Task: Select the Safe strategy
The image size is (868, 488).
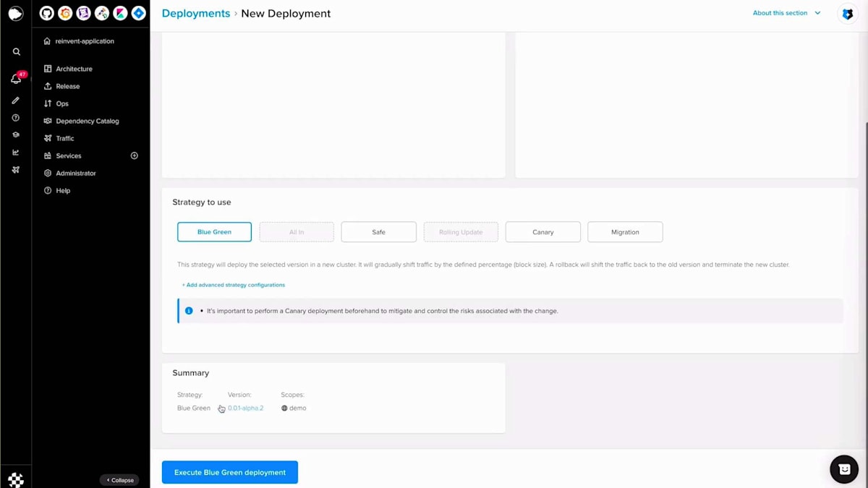Action: point(379,232)
